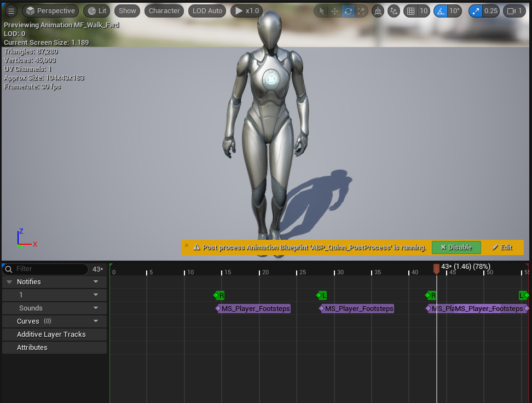Screen dimensions: 532x403
Task: Choose the Rotate transform tool
Action: (348, 11)
